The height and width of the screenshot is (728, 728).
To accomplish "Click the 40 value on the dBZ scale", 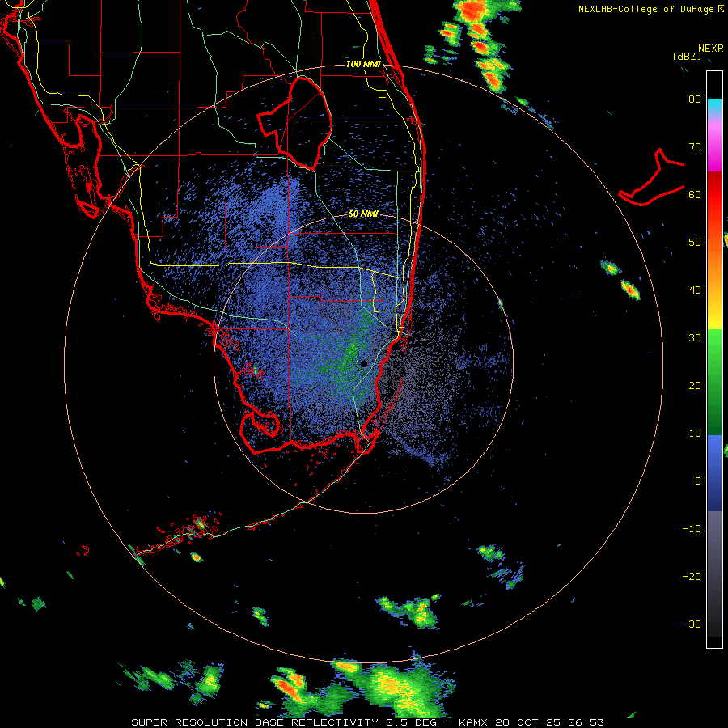I will pos(695,290).
